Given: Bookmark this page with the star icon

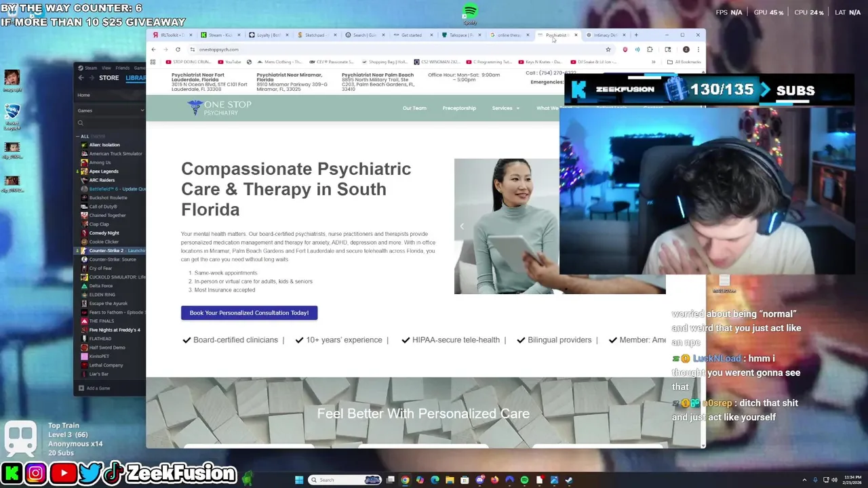Looking at the screenshot, I should 608,49.
